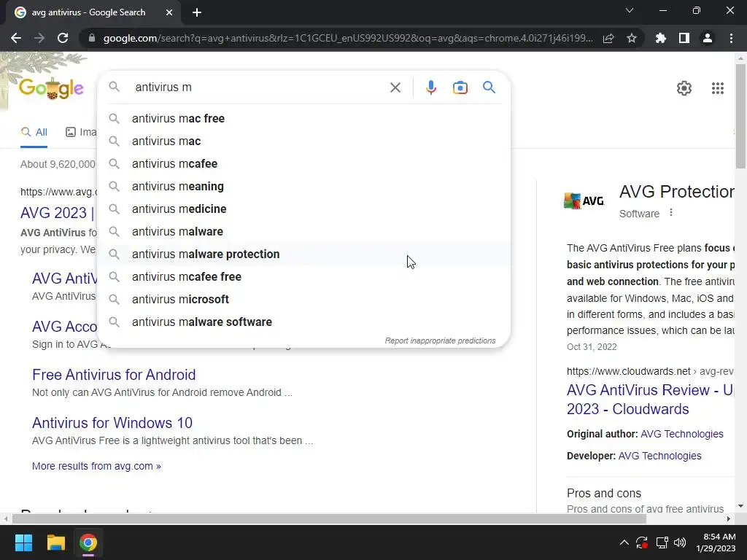The image size is (747, 560).
Task: Open 'Free Antivirus for Android' link
Action: click(114, 375)
